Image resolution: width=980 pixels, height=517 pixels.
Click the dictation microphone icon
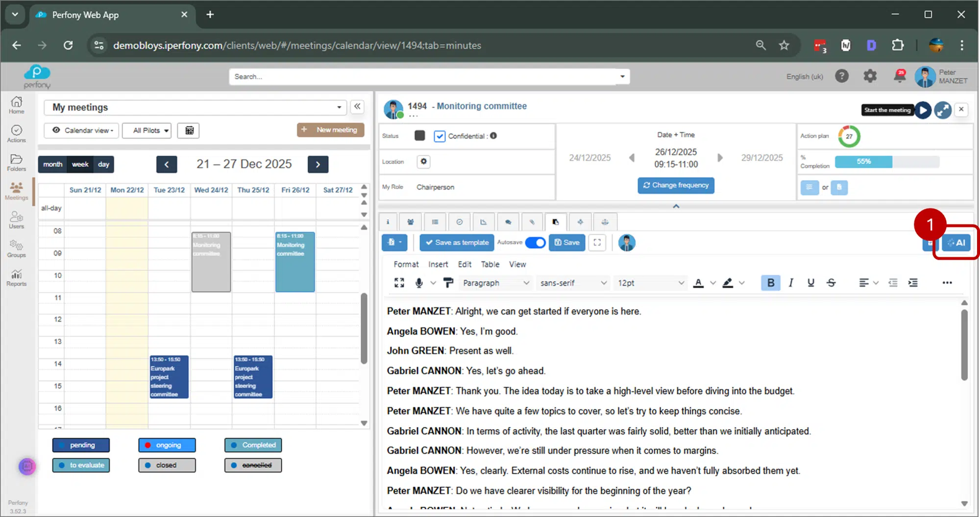[419, 283]
